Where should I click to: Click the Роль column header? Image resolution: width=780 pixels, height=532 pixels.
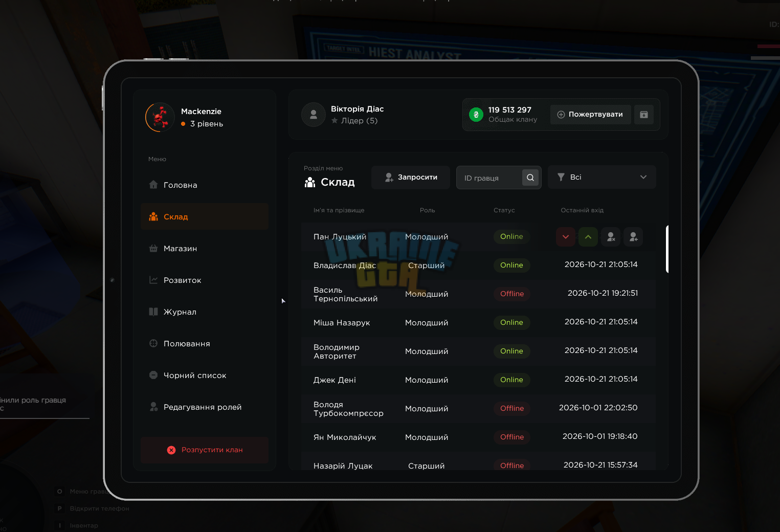(x=428, y=210)
